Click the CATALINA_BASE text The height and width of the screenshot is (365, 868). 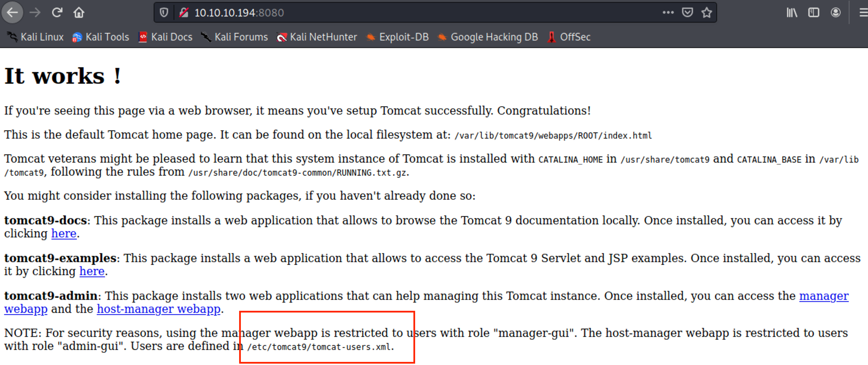tap(769, 160)
